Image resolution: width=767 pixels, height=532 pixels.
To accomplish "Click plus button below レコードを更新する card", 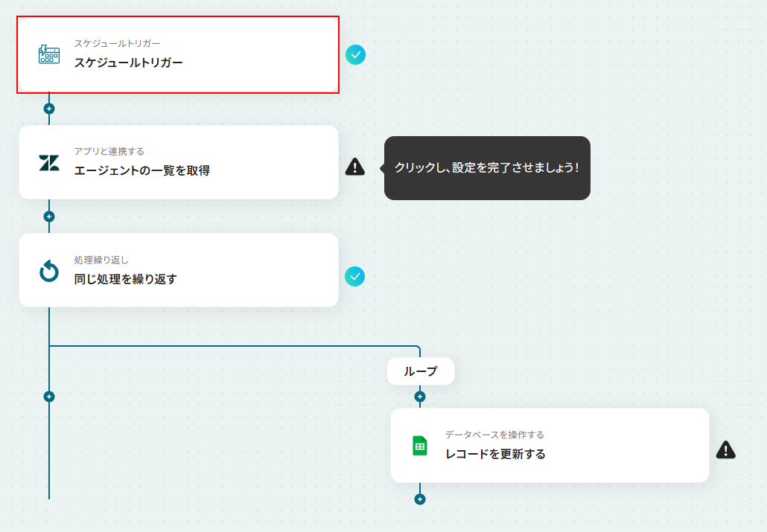I will (420, 499).
